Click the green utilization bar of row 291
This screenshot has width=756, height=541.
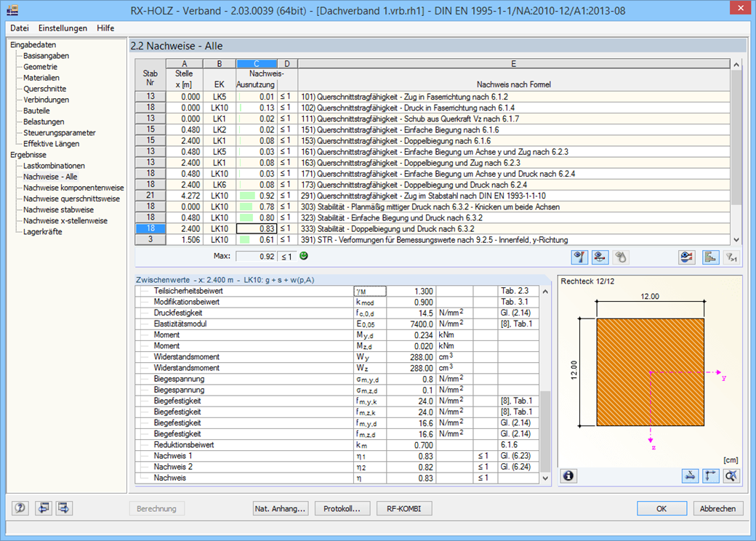click(247, 196)
